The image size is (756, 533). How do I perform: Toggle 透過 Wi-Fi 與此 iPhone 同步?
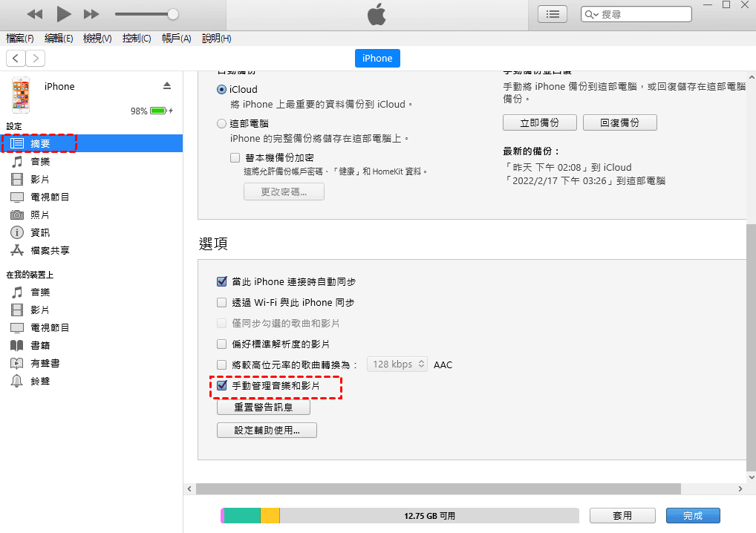tap(221, 303)
